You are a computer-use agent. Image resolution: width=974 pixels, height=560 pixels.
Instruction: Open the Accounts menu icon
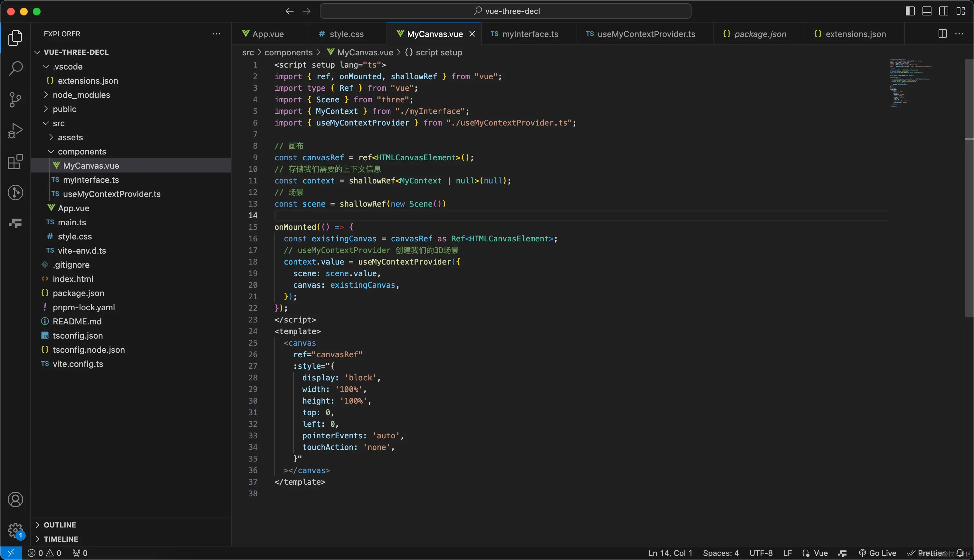pyautogui.click(x=15, y=499)
